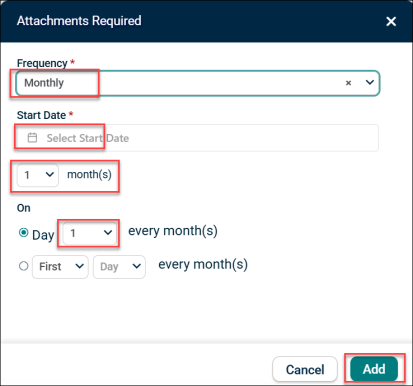Image resolution: width=413 pixels, height=386 pixels.
Task: Click the chevron on month interval selector
Action: pyautogui.click(x=50, y=174)
